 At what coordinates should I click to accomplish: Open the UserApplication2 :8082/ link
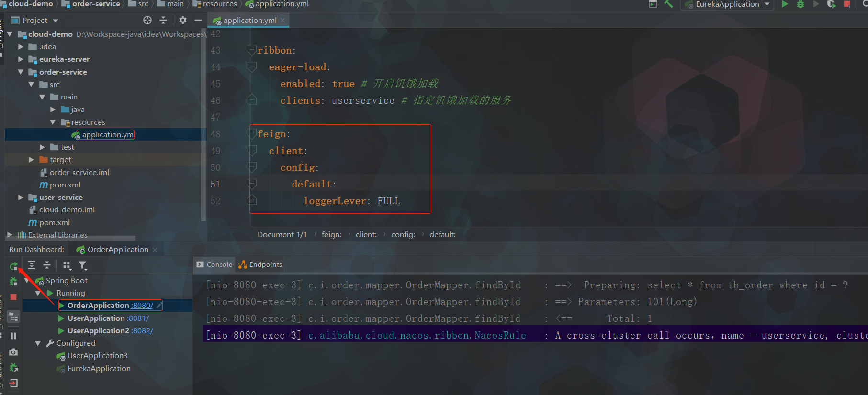pos(142,331)
